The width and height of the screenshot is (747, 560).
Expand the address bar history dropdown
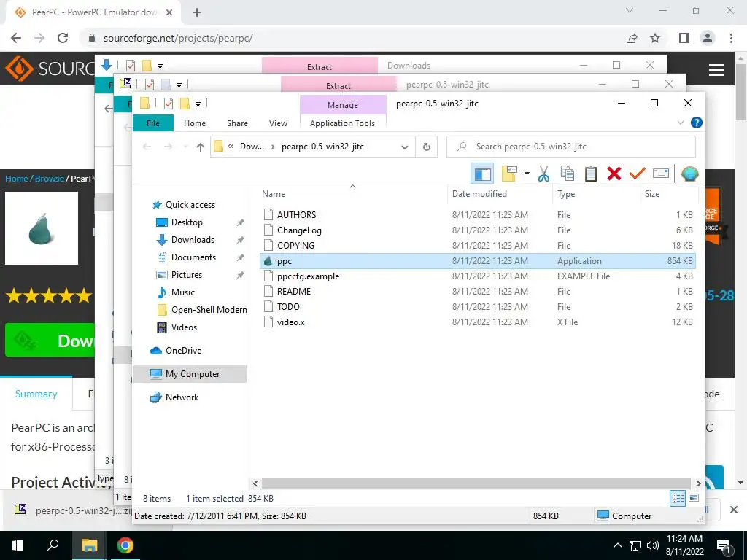click(x=404, y=147)
